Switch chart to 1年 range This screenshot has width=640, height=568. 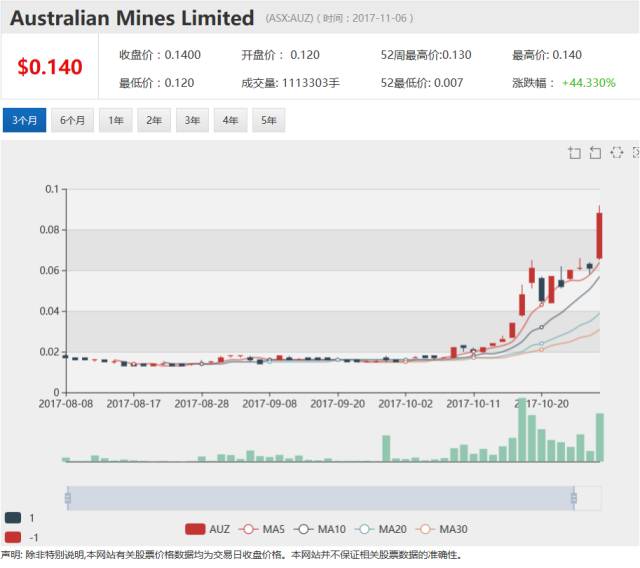point(116,120)
